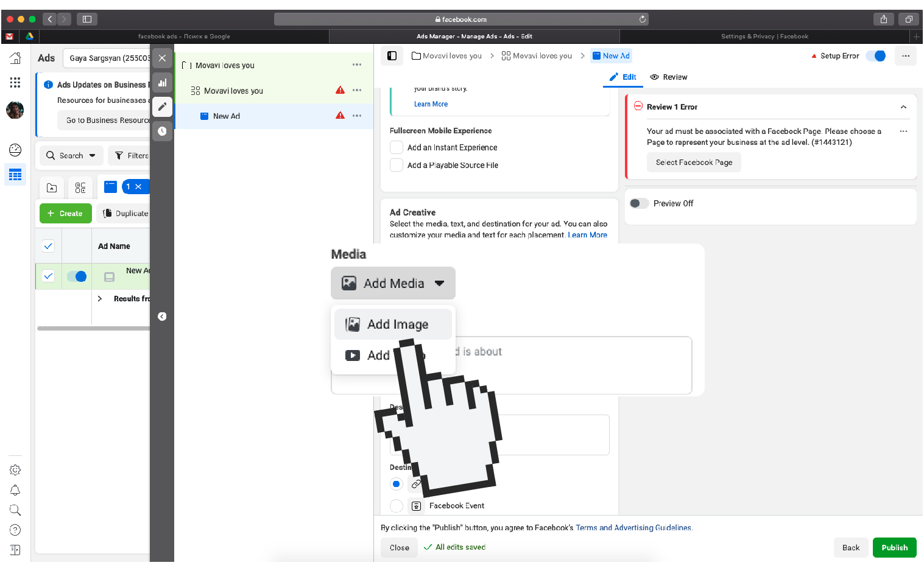The height and width of the screenshot is (571, 924).
Task: Switch to the Ad Sets grid tab
Action: coord(80,187)
